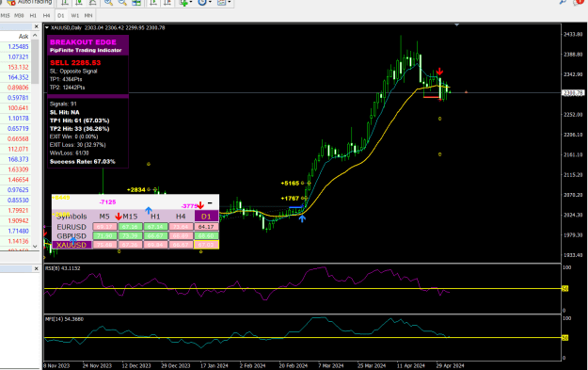The height and width of the screenshot is (370, 588).
Task: Select the EURUSD symbol in dashboard
Action: (72, 227)
